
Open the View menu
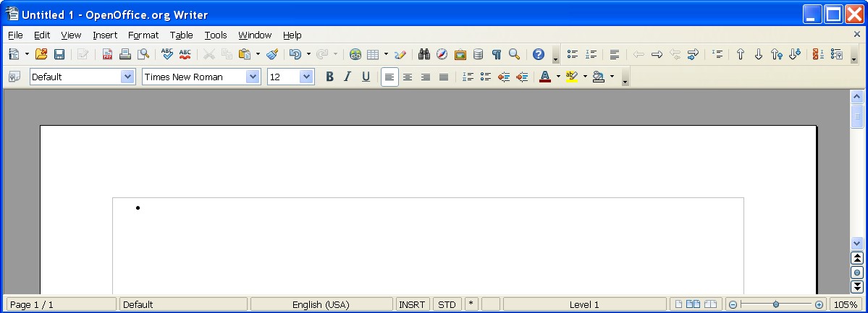[71, 35]
